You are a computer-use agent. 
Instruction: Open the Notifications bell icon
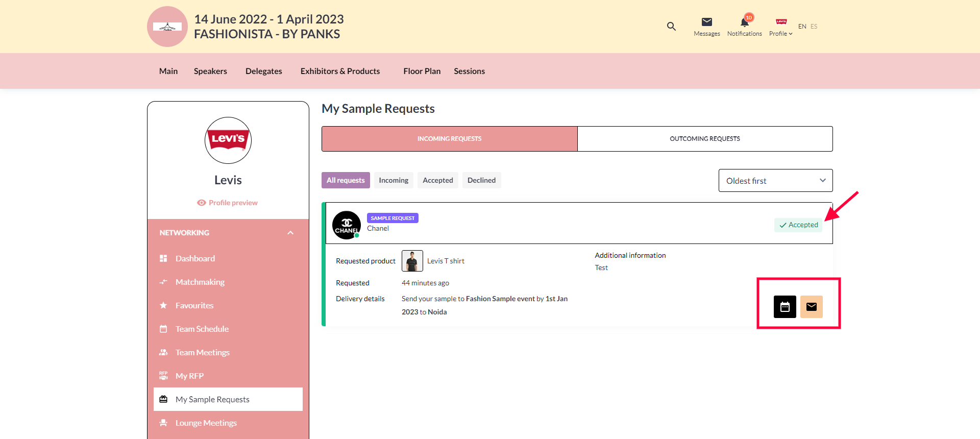[x=744, y=22]
